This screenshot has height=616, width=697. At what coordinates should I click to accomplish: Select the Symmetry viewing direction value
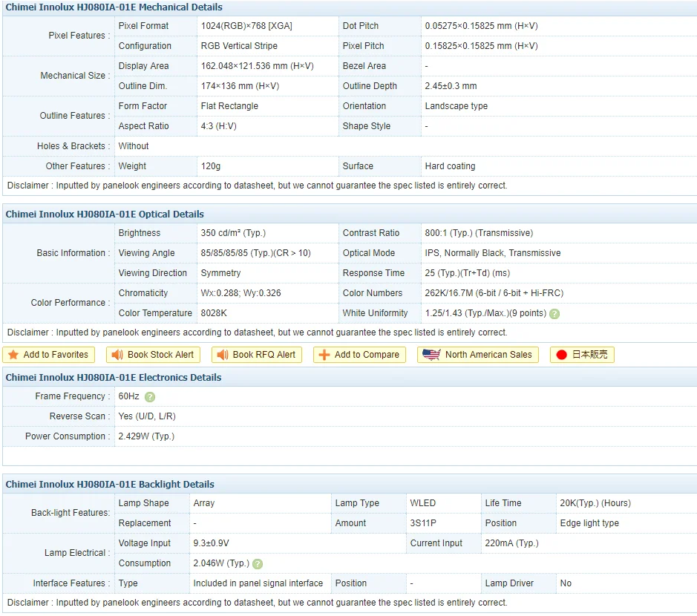220,273
